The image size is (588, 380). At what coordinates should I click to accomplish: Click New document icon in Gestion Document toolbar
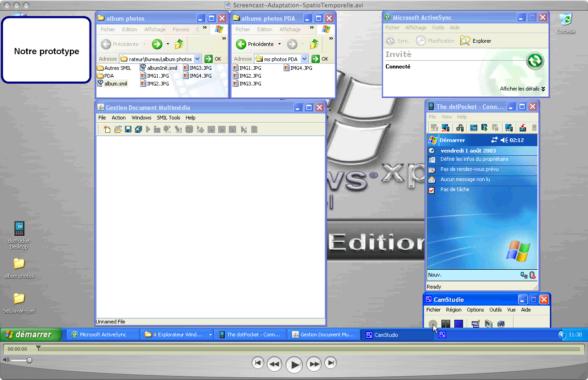[107, 130]
